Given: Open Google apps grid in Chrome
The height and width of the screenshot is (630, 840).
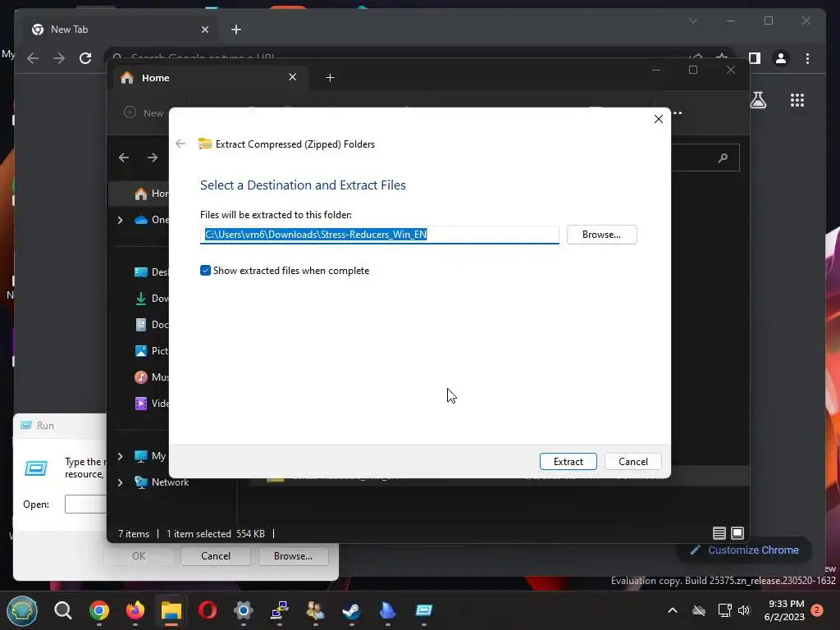Looking at the screenshot, I should (797, 100).
